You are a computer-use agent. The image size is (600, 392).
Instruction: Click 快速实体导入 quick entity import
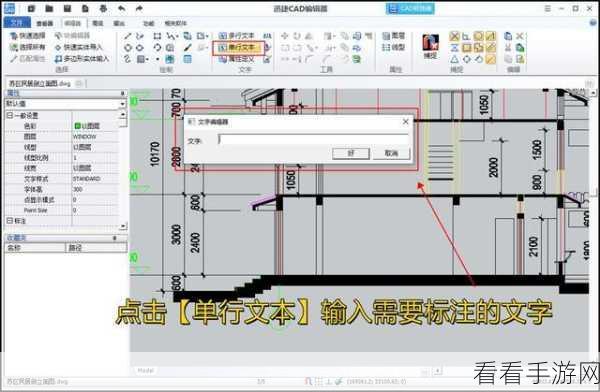pos(79,47)
